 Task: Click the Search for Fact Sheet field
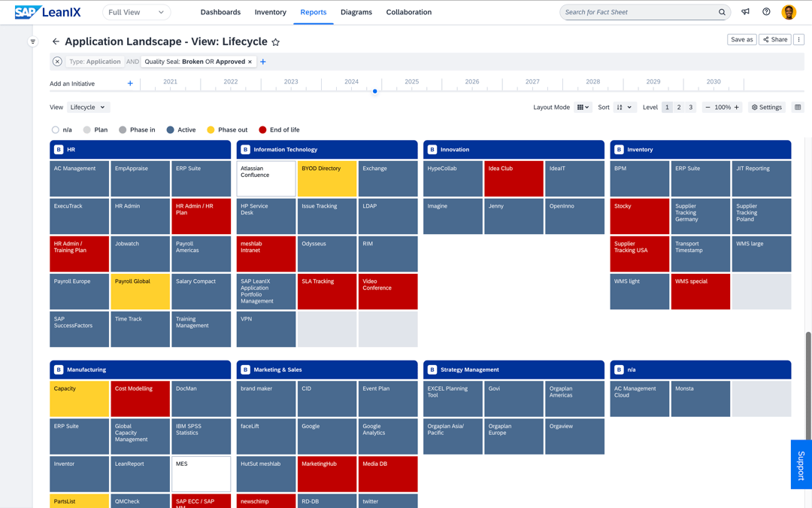[x=644, y=12]
